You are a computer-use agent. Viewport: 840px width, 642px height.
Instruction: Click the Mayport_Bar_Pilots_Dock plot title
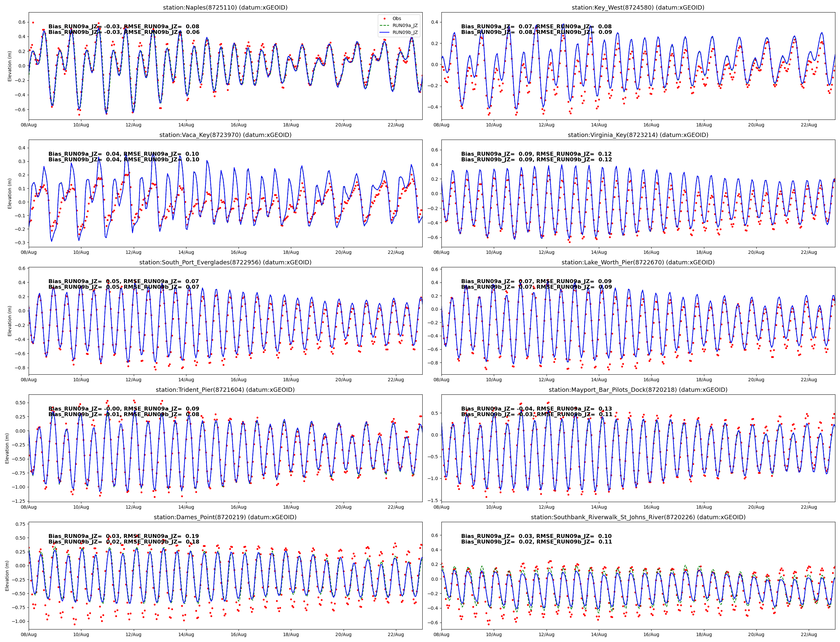pyautogui.click(x=638, y=390)
